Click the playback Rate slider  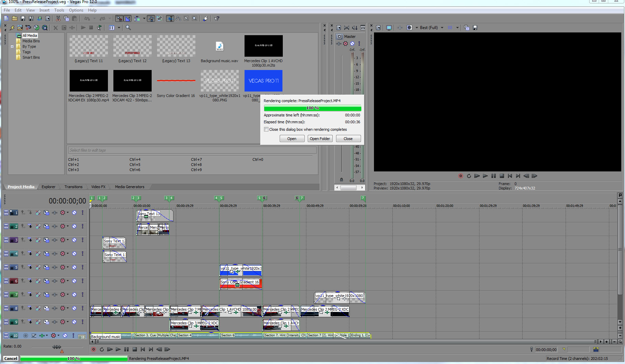coord(57,347)
